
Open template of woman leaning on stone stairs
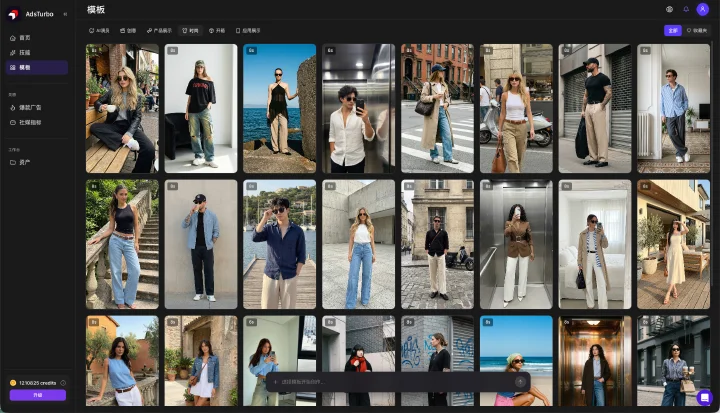pyautogui.click(x=122, y=244)
